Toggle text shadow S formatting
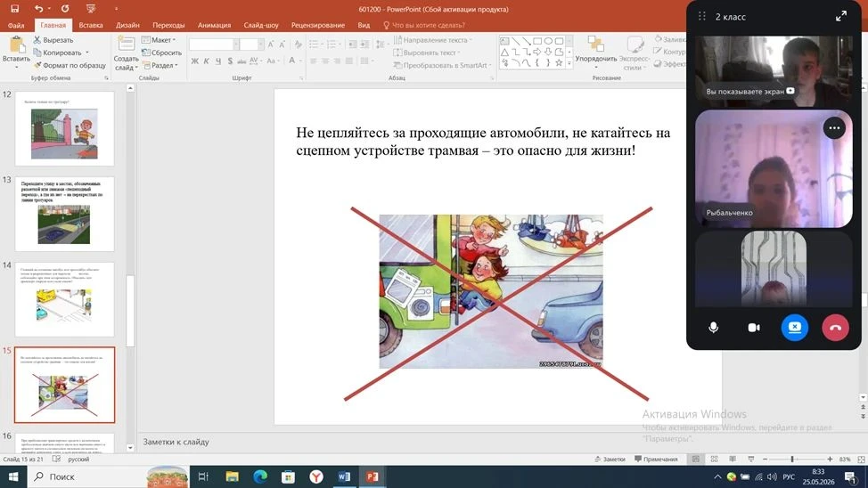 230,61
